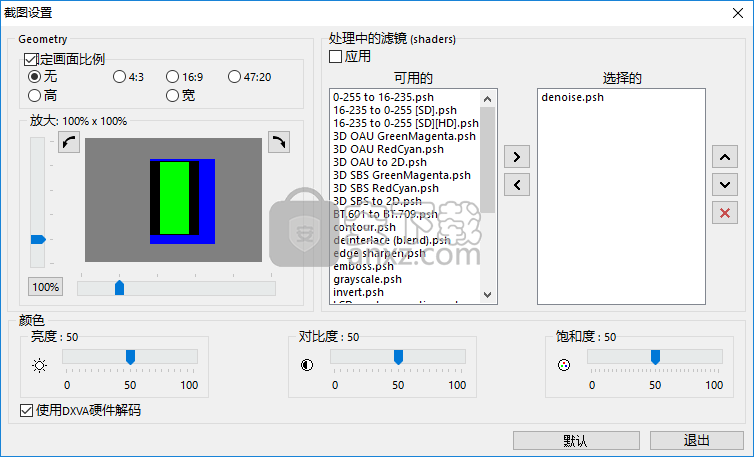Click the 100% zoom reset button
754x457 pixels.
[x=45, y=287]
